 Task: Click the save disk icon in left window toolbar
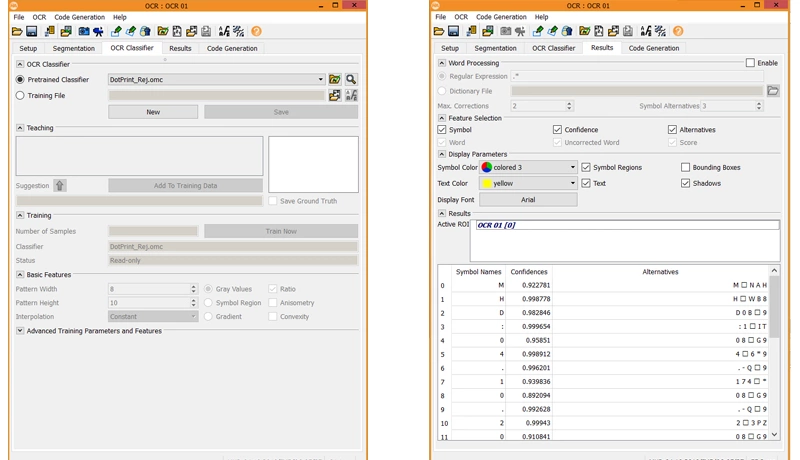[34, 32]
